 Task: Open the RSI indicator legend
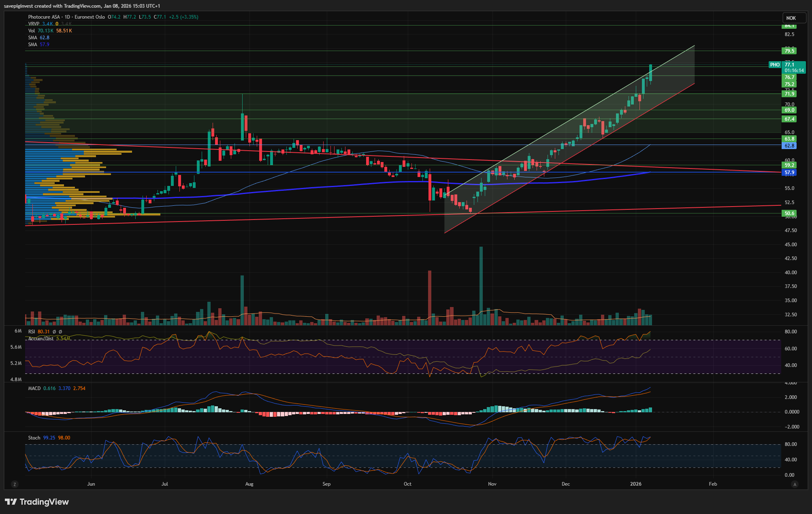pyautogui.click(x=32, y=332)
